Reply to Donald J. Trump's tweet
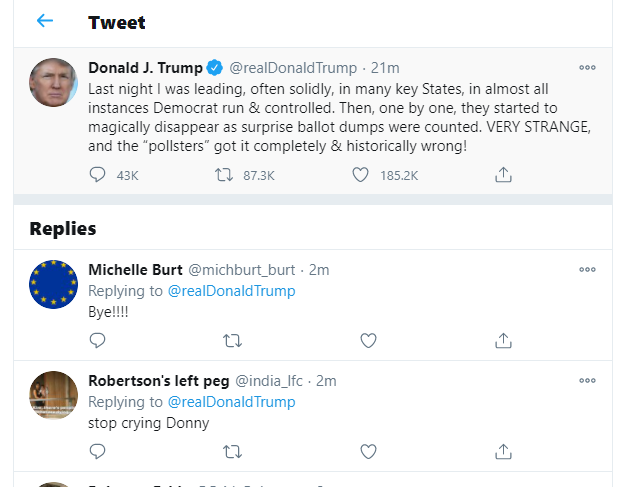Image resolution: width=630 pixels, height=487 pixels. tap(97, 175)
